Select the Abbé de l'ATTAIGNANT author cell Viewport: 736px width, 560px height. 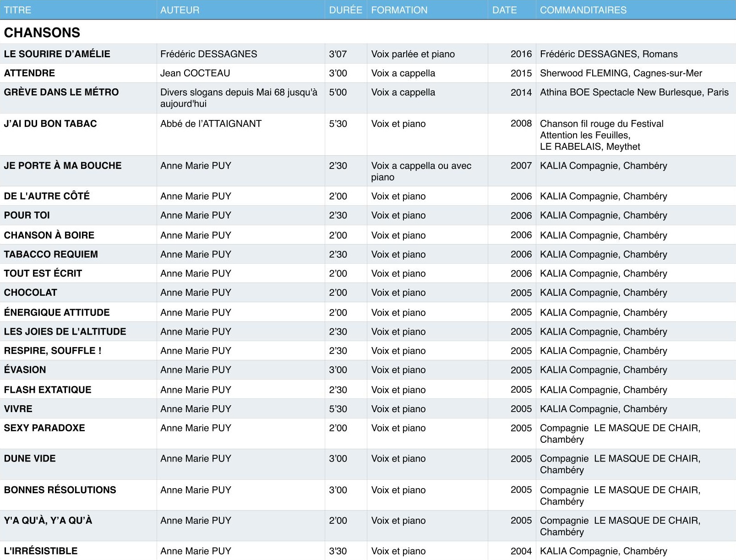coord(211,124)
